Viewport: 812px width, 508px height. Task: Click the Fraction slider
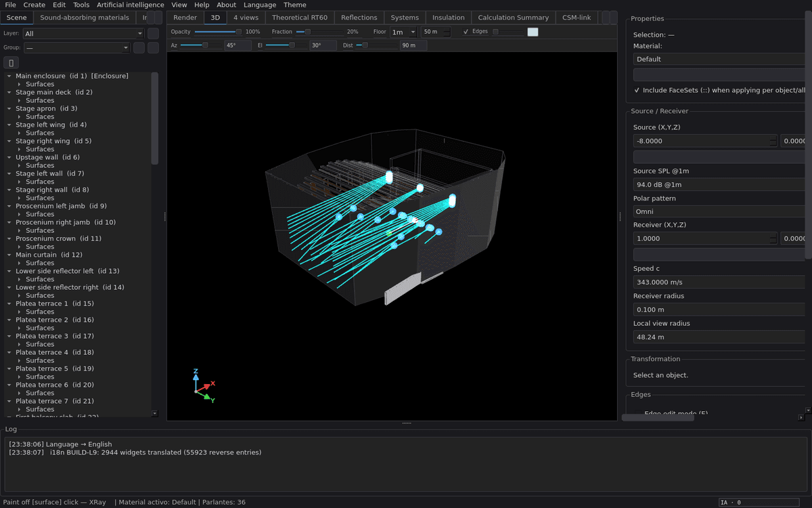320,32
